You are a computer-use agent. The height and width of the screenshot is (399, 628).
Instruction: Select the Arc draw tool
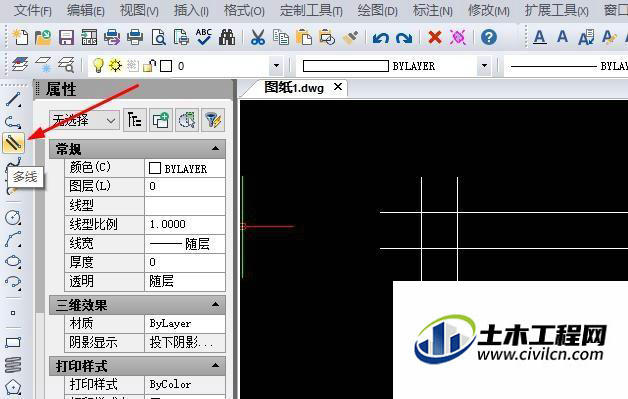point(13,239)
